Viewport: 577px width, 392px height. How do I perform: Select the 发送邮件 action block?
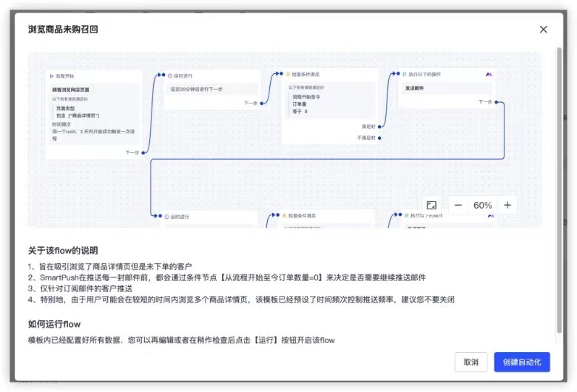pyautogui.click(x=447, y=88)
